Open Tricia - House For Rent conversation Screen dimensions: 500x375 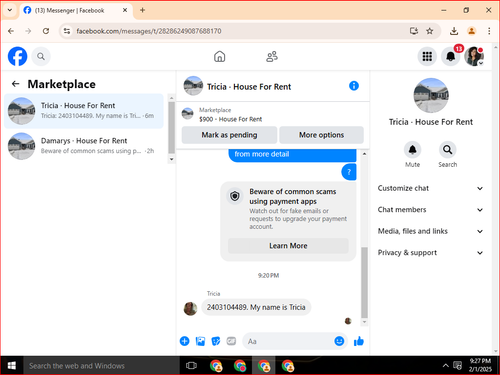[x=84, y=111]
